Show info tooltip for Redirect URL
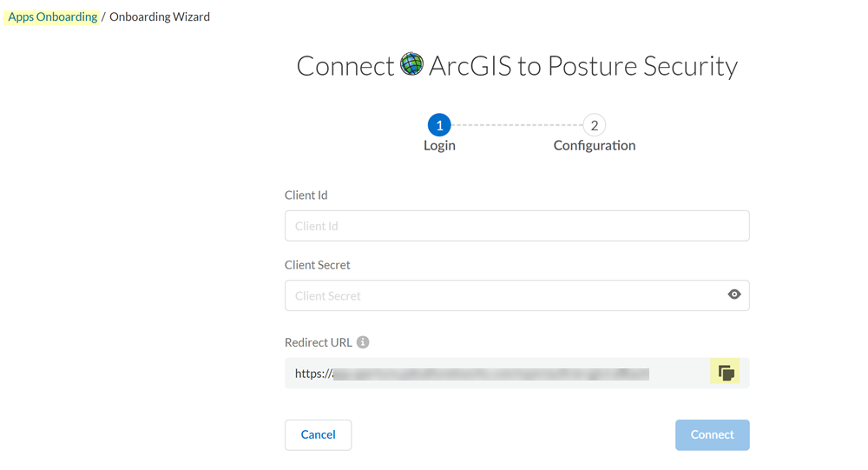This screenshot has height=470, width=868. pyautogui.click(x=363, y=342)
